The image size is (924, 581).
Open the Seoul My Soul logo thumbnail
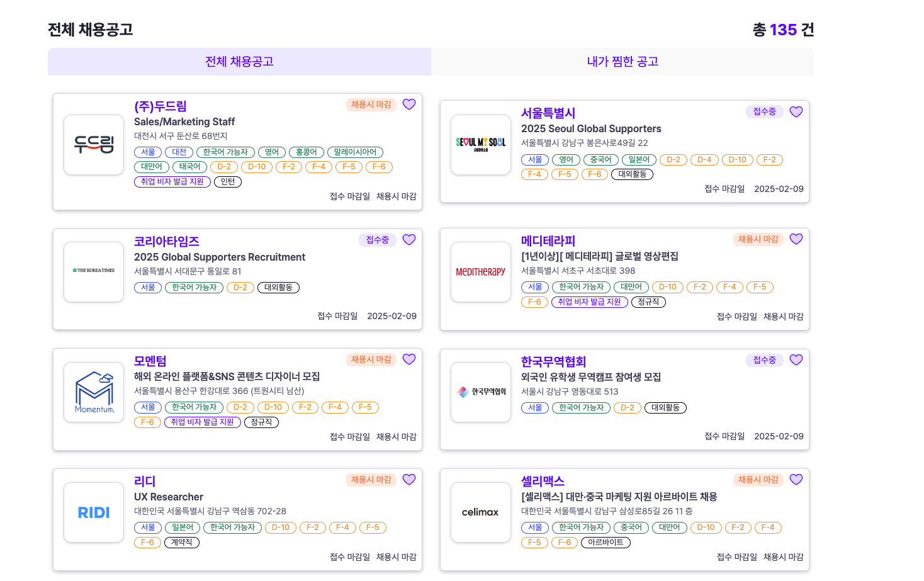click(x=481, y=145)
